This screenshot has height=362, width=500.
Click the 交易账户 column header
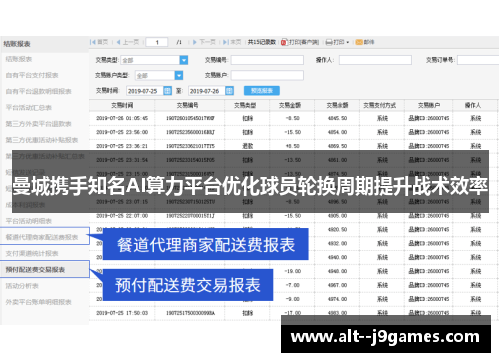(x=429, y=105)
